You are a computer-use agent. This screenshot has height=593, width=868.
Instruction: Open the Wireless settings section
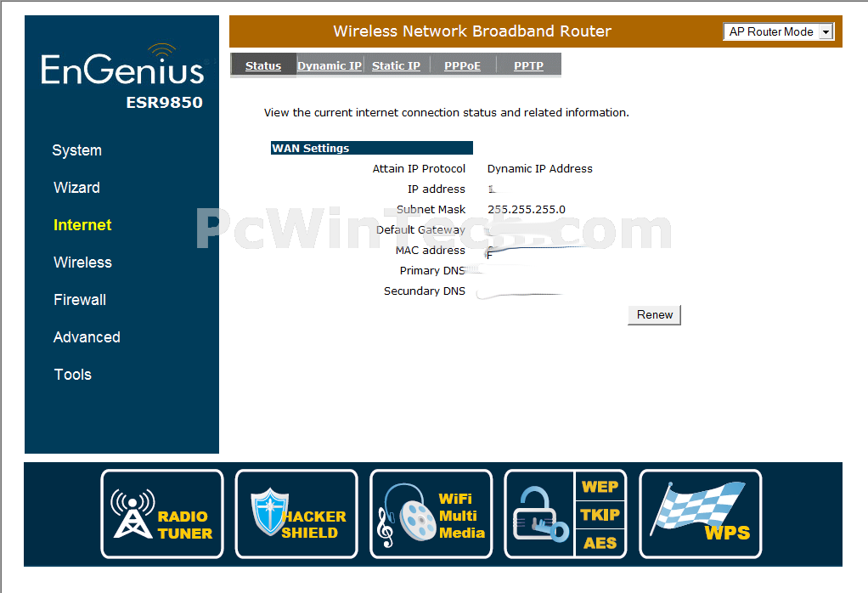tap(82, 263)
